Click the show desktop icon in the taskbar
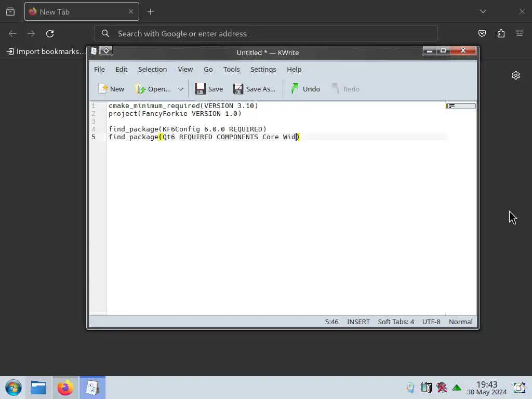 pos(519,388)
